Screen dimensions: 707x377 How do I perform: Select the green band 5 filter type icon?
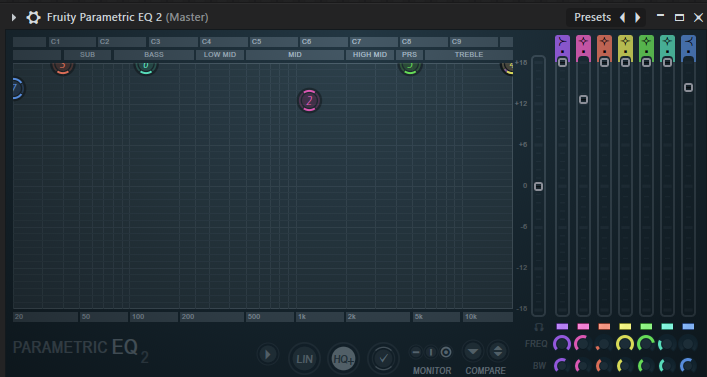646,42
